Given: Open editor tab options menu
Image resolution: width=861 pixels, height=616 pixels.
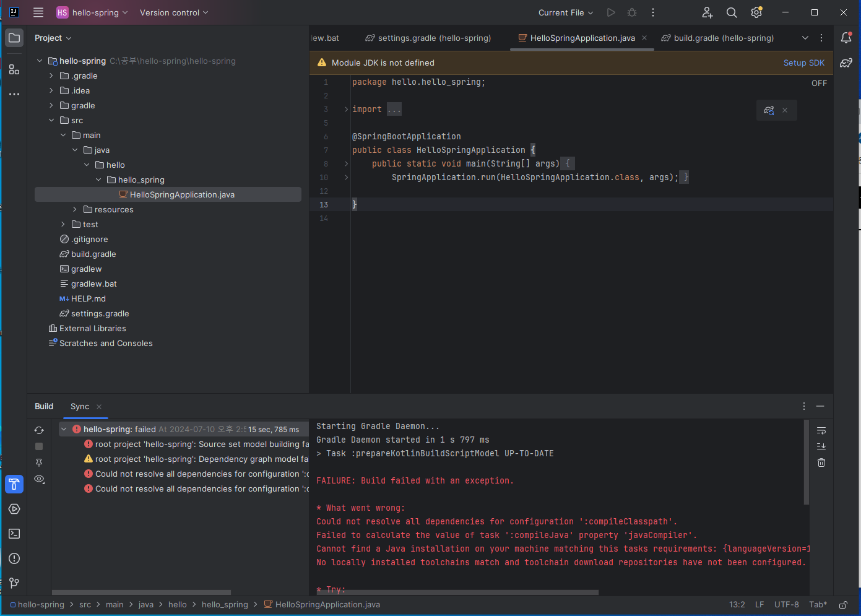Looking at the screenshot, I should [x=821, y=38].
